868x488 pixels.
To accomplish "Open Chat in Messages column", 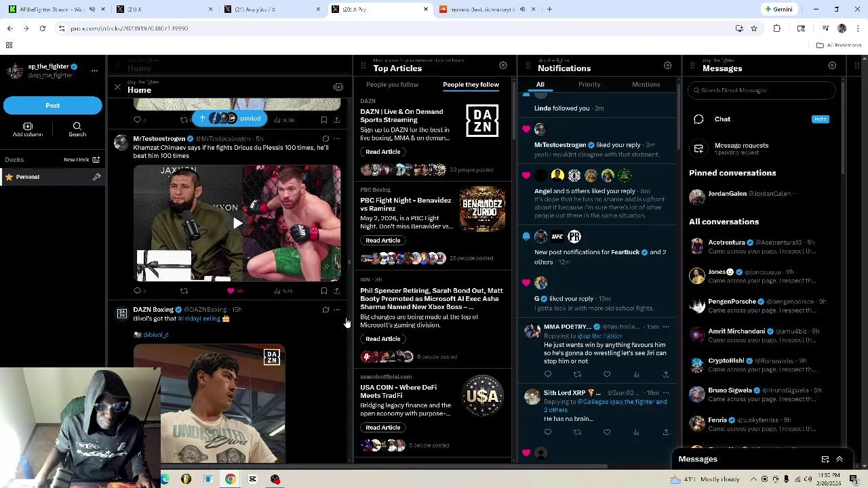I will pos(762,119).
